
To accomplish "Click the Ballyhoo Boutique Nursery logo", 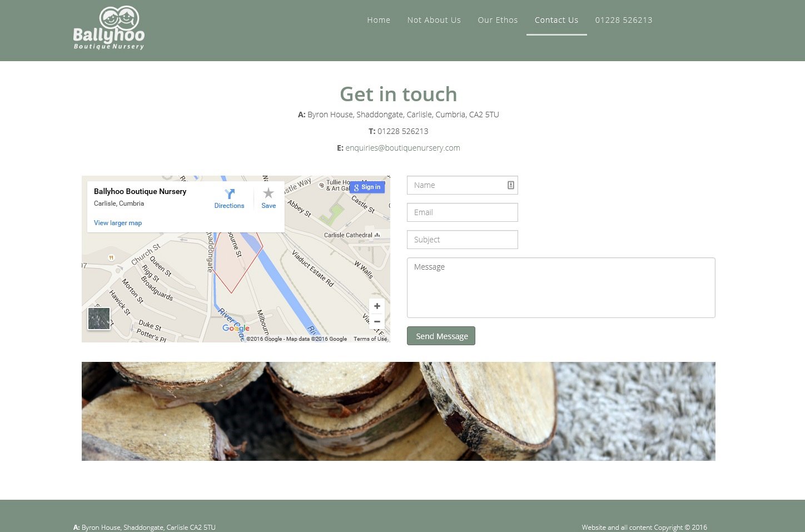I will 109,28.
